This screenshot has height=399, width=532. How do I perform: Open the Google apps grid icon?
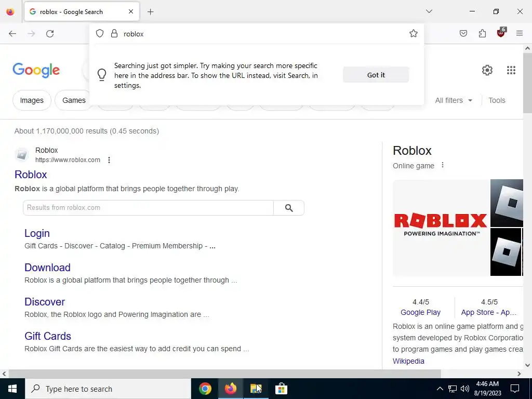(x=511, y=70)
